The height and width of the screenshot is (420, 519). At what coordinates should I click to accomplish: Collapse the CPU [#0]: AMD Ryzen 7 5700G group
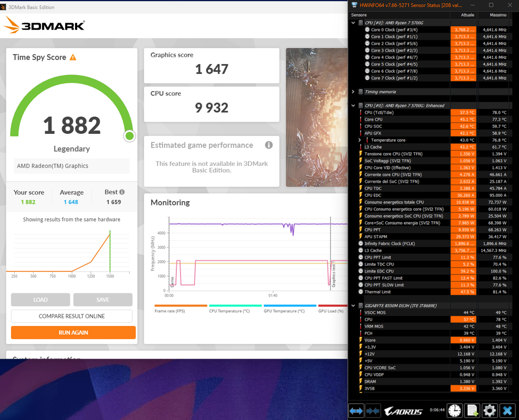[353, 23]
